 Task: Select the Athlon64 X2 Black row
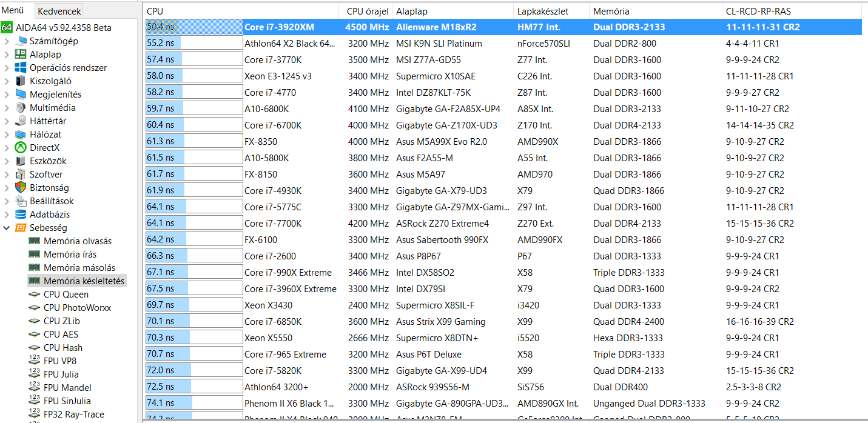(x=503, y=44)
